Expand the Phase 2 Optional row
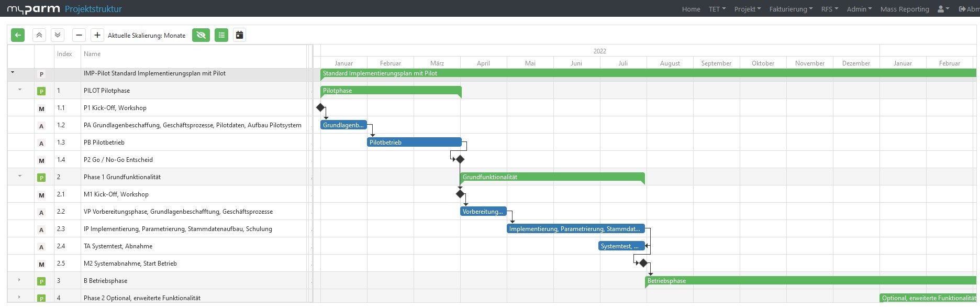Image resolution: width=980 pixels, height=307 pixels. click(19, 297)
